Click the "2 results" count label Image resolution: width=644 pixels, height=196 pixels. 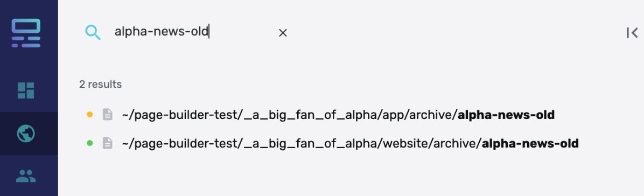[x=101, y=84]
